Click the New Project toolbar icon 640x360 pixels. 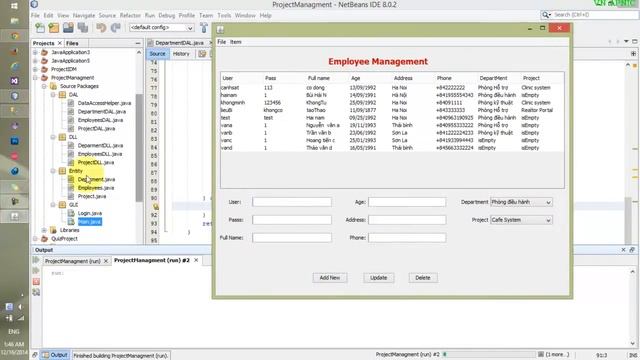click(x=54, y=27)
